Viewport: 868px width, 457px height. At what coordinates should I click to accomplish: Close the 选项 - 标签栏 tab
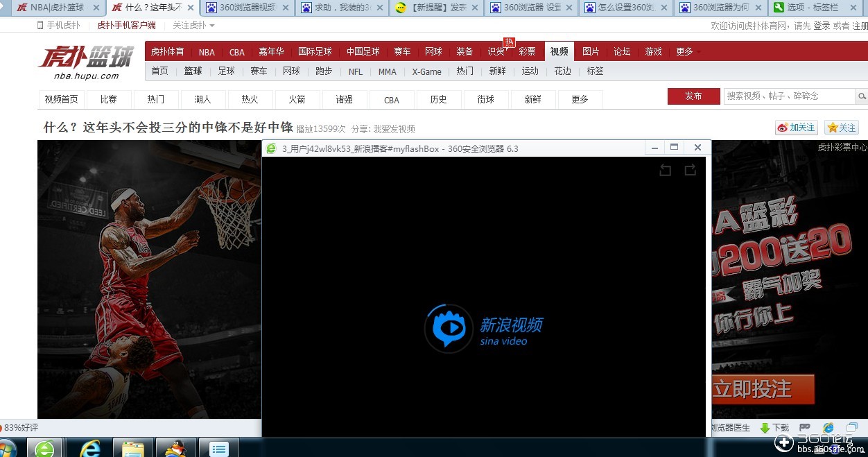[854, 8]
